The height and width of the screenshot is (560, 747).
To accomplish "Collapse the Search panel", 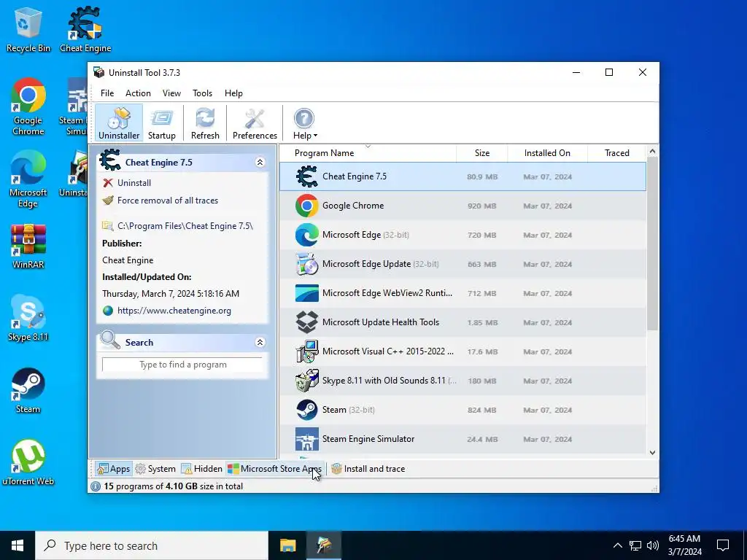I will (260, 343).
